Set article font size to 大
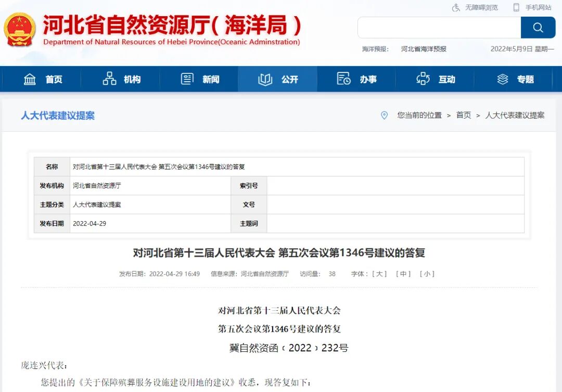The height and width of the screenshot is (392, 562). [x=378, y=273]
